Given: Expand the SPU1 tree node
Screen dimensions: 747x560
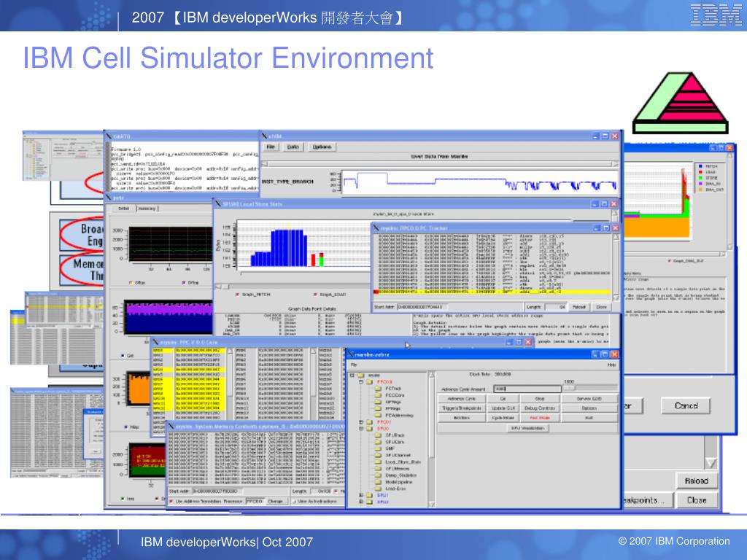Looking at the screenshot, I should 361,495.
